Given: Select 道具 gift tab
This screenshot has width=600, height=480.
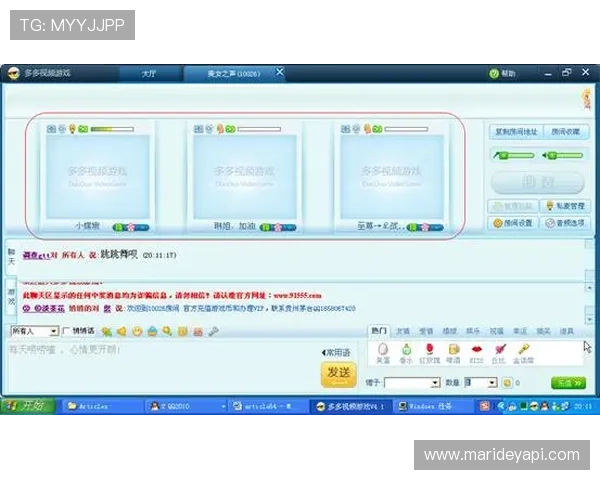Looking at the screenshot, I should point(567,331).
